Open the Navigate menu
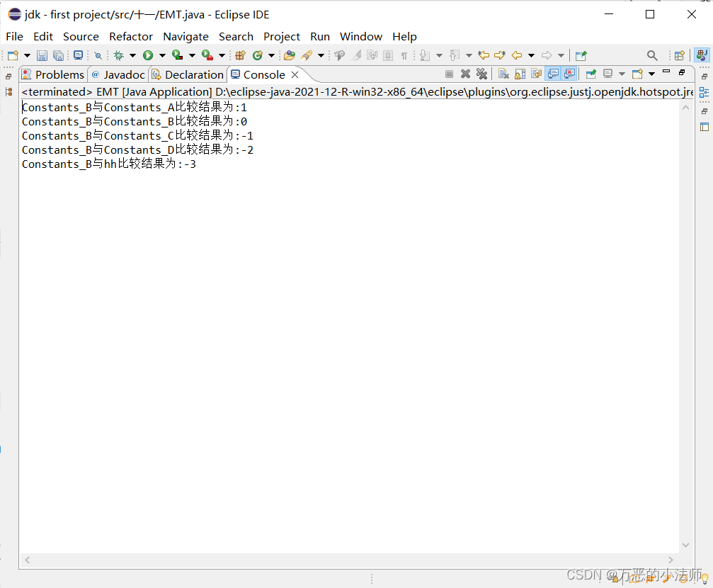This screenshot has width=713, height=588. (186, 36)
